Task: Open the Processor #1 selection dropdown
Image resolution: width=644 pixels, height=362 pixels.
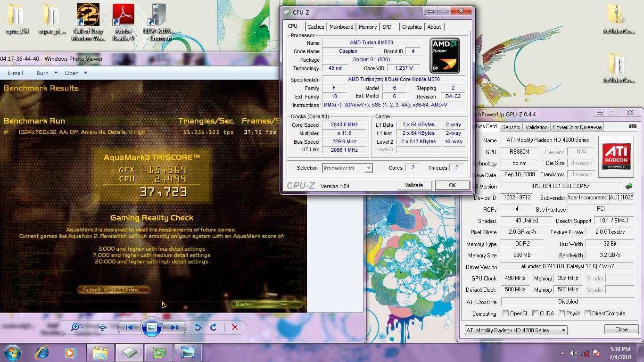Action: coord(347,168)
